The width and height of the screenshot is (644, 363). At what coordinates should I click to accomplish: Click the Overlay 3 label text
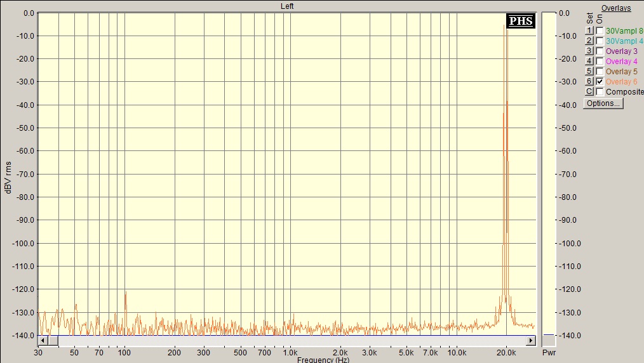tap(621, 51)
